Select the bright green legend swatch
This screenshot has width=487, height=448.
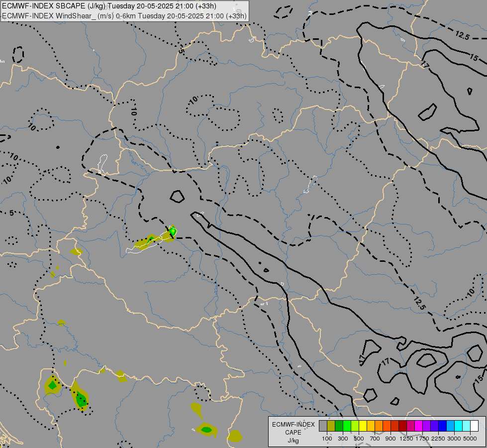pos(347,426)
